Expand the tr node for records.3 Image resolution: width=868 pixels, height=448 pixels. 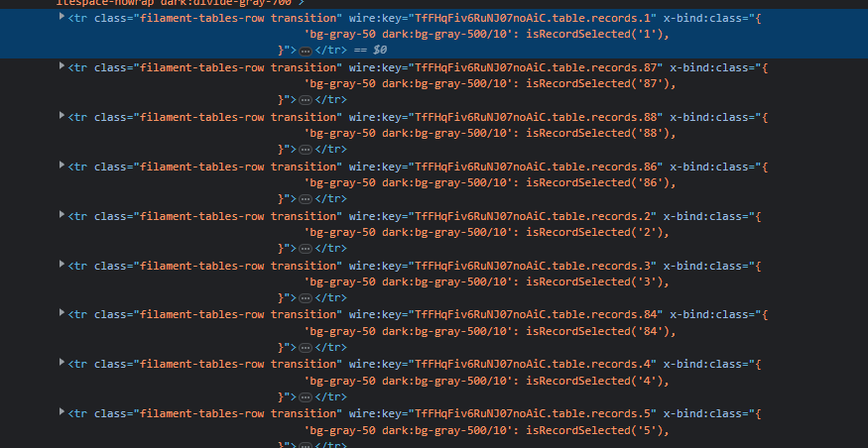[x=62, y=264]
